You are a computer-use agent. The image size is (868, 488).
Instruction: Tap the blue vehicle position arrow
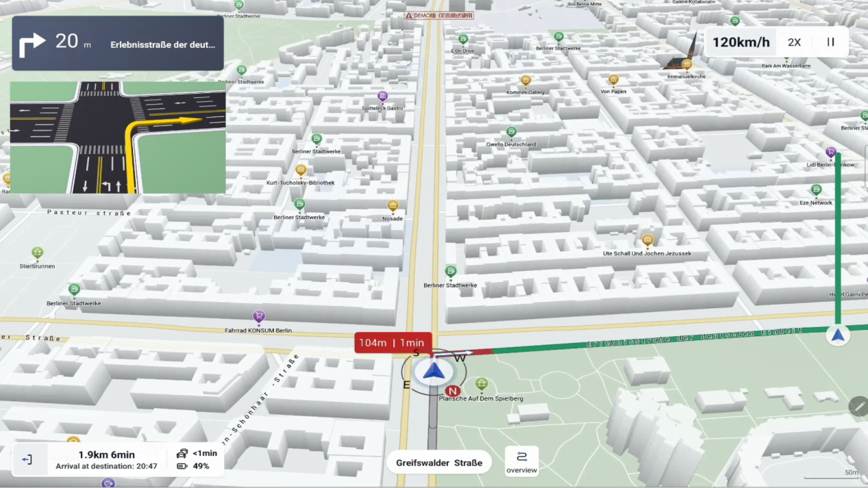433,372
